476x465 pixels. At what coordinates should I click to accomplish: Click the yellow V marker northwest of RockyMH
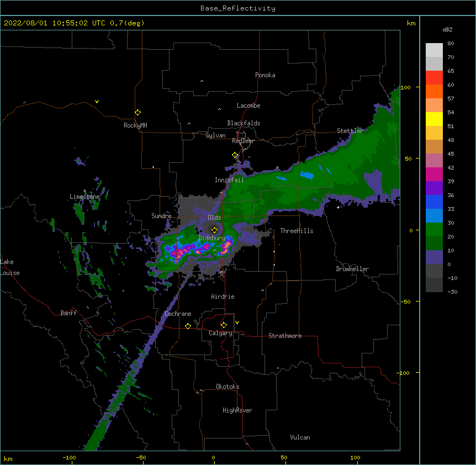point(97,102)
